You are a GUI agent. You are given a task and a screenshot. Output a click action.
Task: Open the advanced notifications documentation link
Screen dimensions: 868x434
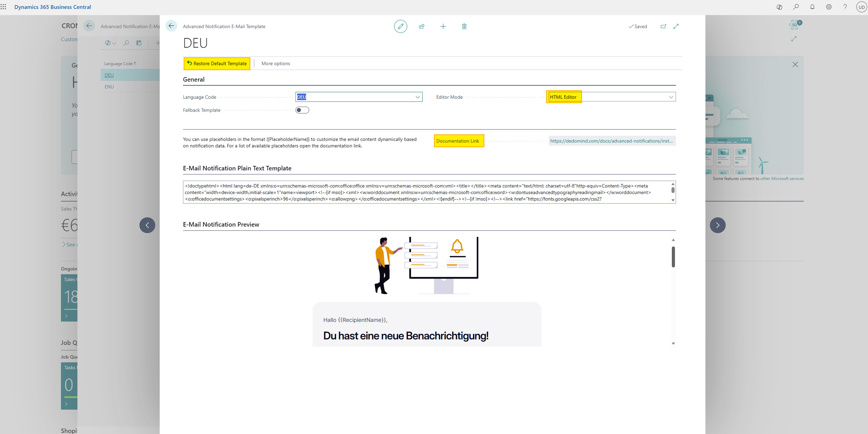point(611,141)
